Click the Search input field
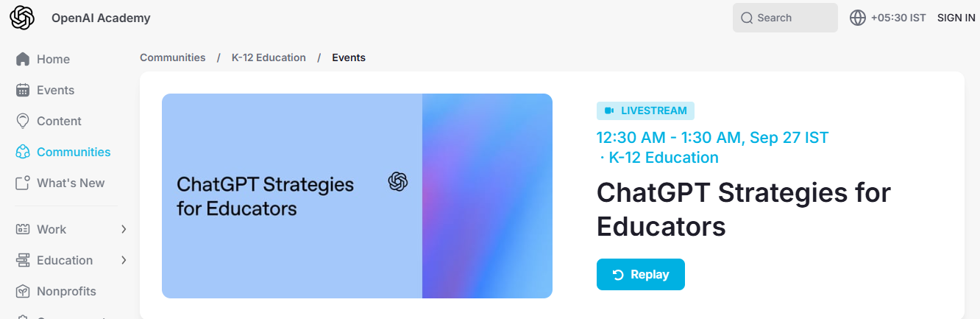Viewport: 980px width, 319px height. tap(785, 18)
